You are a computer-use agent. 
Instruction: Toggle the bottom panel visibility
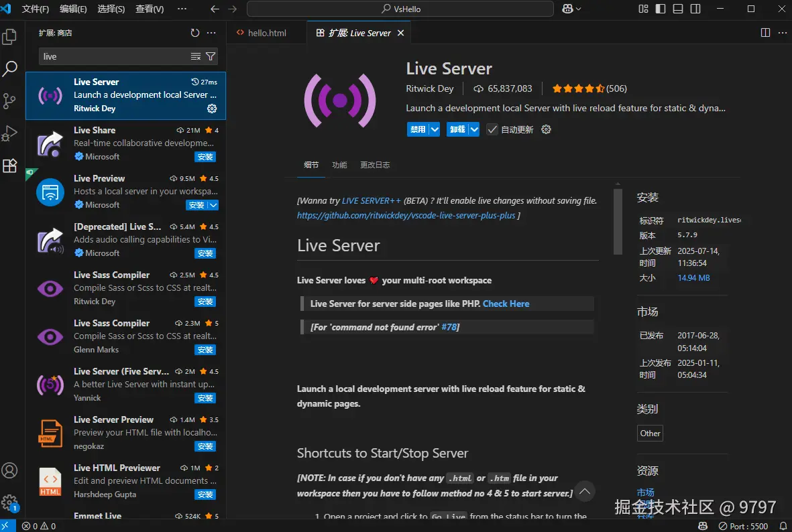tap(678, 9)
